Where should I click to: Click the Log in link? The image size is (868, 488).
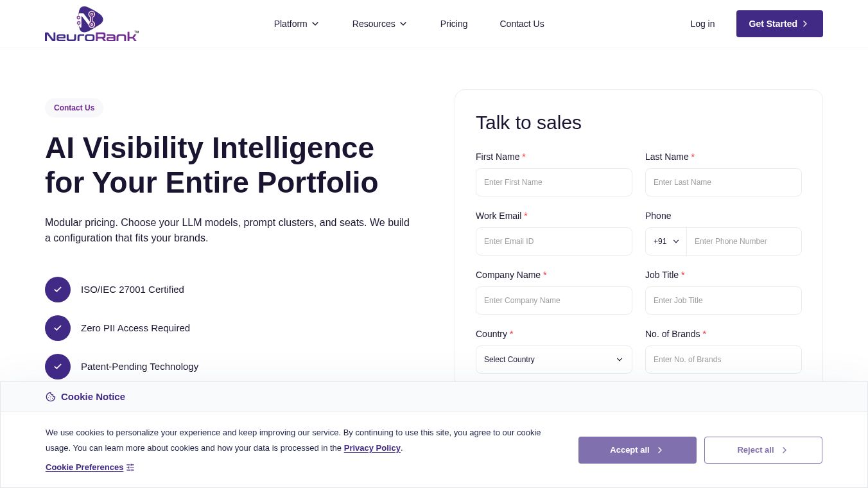(702, 24)
